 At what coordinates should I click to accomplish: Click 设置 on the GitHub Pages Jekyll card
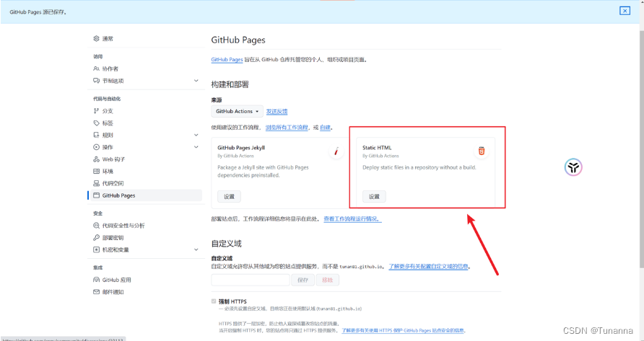tap(229, 197)
